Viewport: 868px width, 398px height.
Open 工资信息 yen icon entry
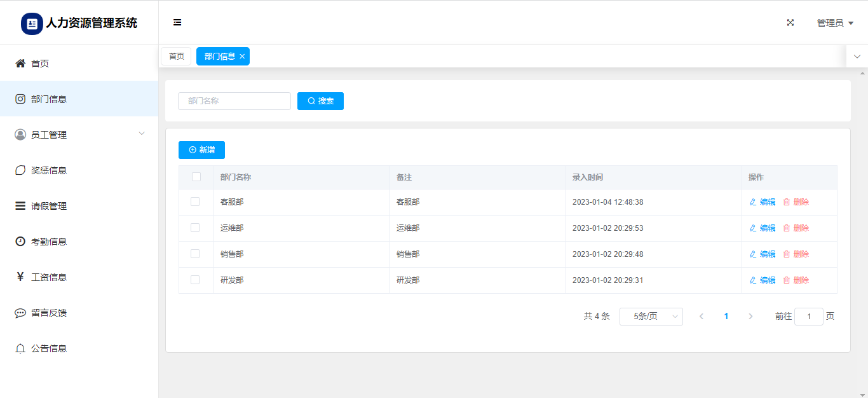[20, 277]
